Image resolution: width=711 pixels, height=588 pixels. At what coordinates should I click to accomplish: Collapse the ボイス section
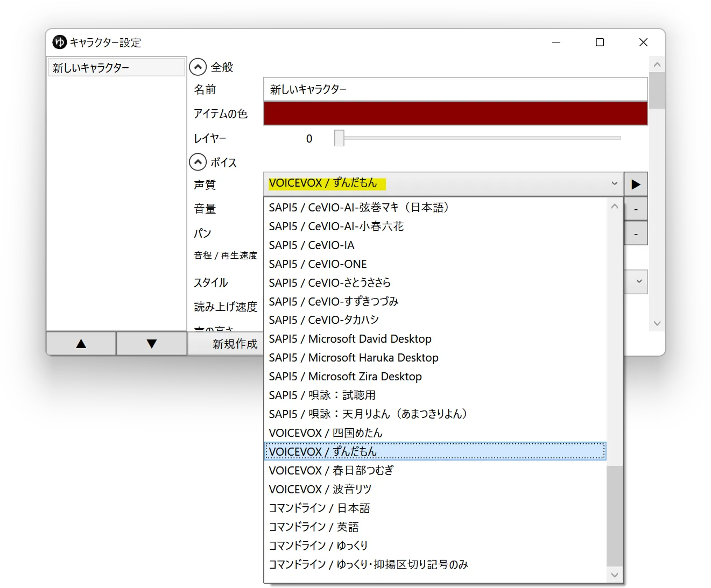tap(198, 162)
